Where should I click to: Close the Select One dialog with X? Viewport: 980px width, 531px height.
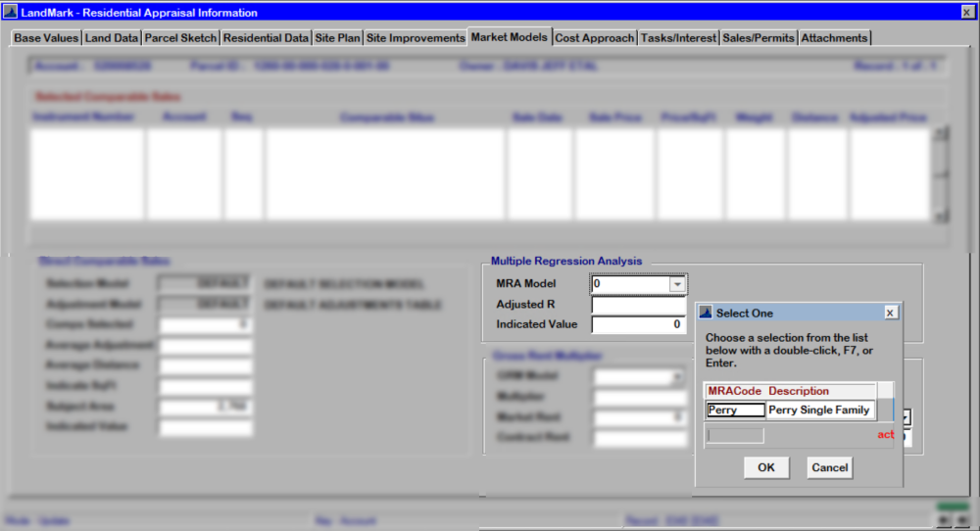[x=890, y=313]
